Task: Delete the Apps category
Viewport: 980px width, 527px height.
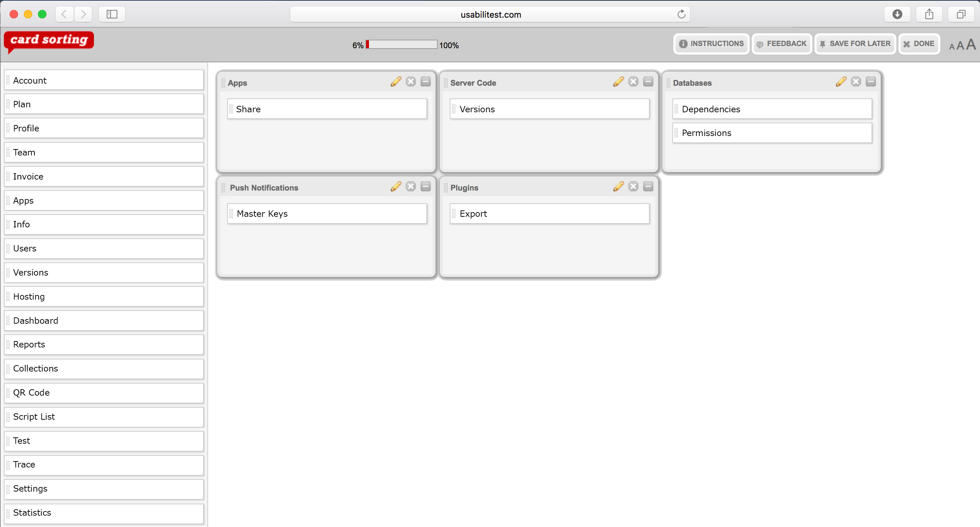Action: (x=411, y=82)
